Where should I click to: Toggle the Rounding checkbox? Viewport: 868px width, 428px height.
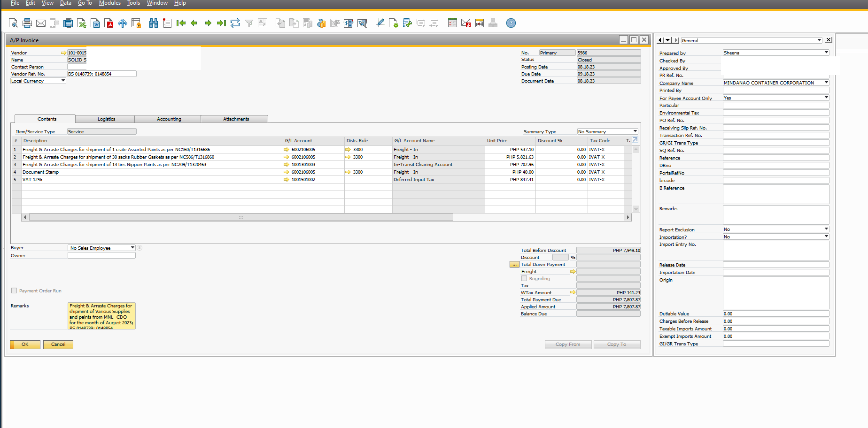point(524,278)
